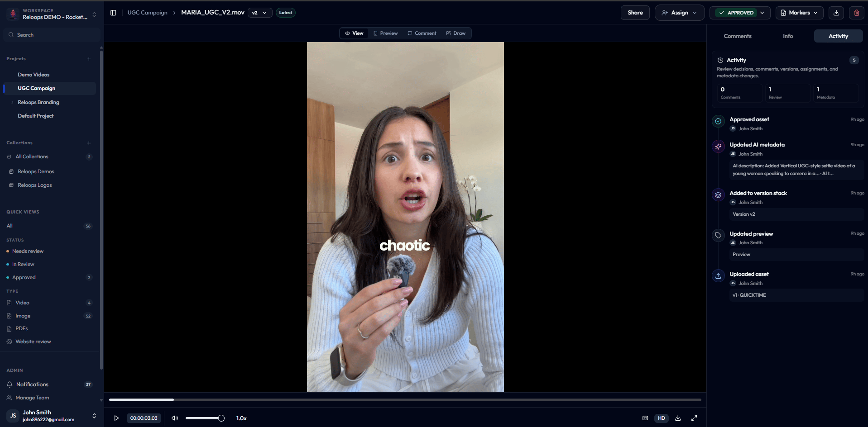
Task: Seek on the video progress bar
Action: pyautogui.click(x=405, y=400)
